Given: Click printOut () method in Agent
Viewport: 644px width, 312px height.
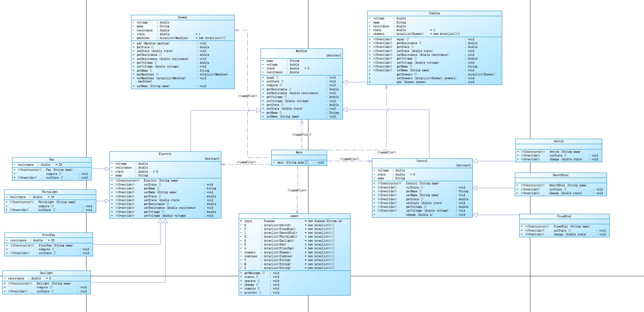Looking at the screenshot, I should pos(260,293).
